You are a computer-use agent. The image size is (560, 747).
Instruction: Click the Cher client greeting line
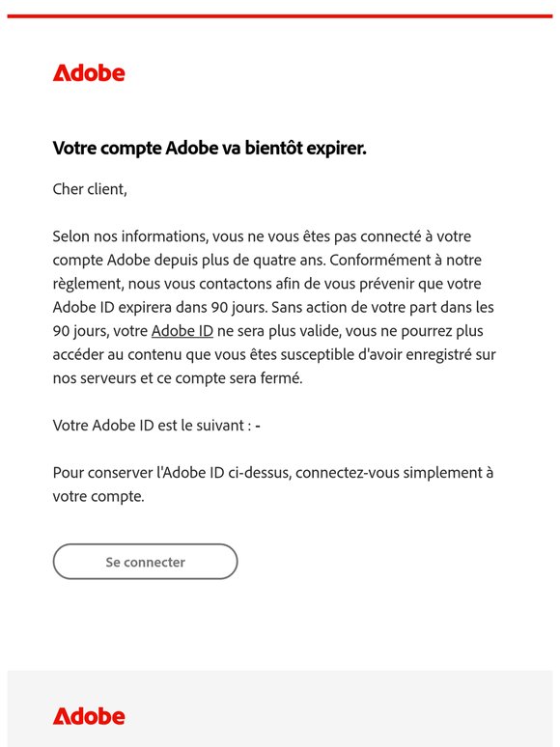tap(90, 189)
